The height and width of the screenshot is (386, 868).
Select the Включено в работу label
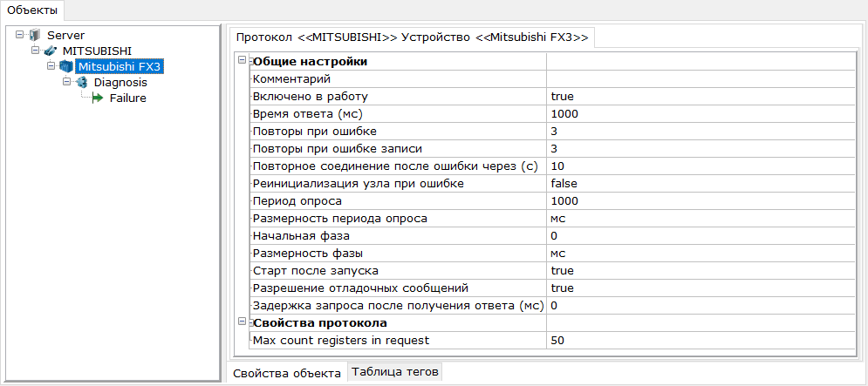click(310, 97)
